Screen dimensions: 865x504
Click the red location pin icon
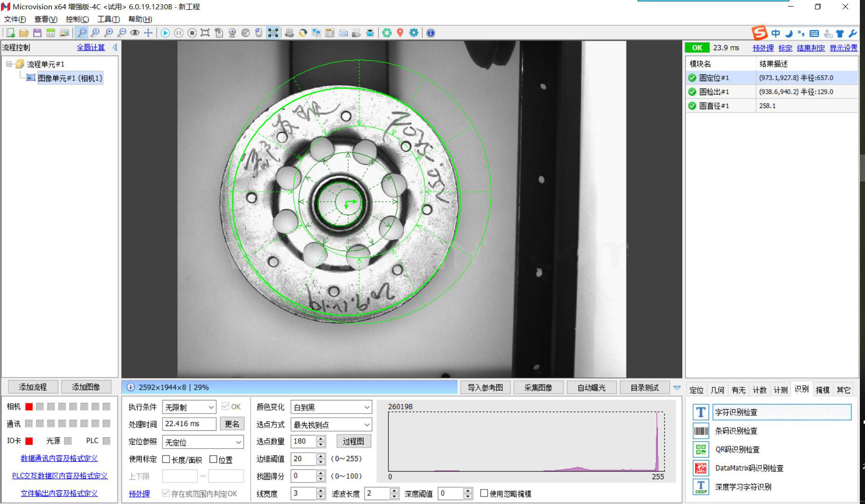tap(400, 33)
